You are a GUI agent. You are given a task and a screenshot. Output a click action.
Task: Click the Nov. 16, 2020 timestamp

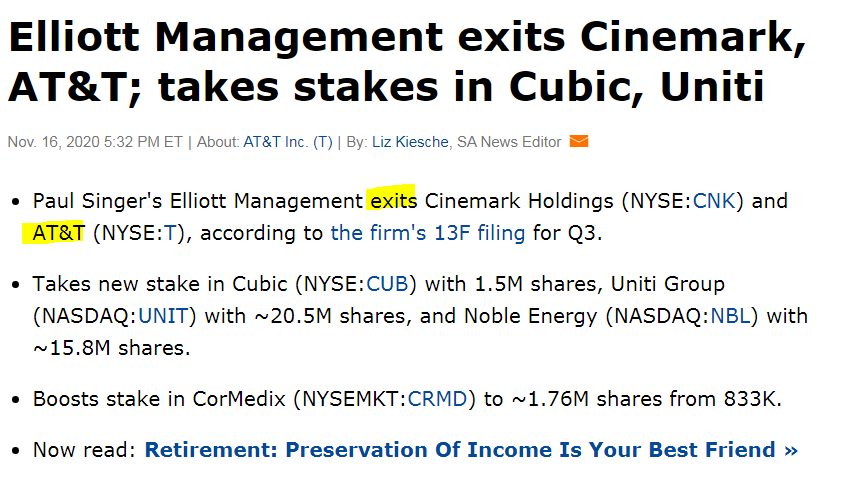(95, 142)
